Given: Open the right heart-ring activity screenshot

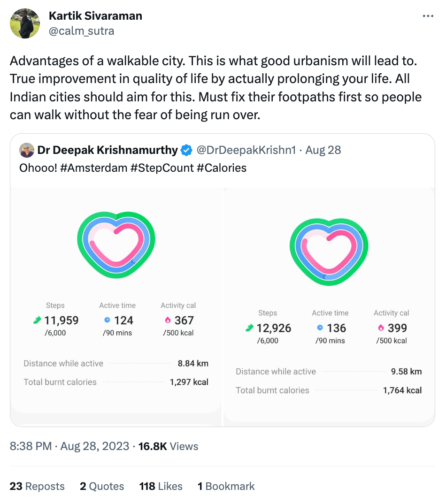Looking at the screenshot, I should pyautogui.click(x=329, y=307).
